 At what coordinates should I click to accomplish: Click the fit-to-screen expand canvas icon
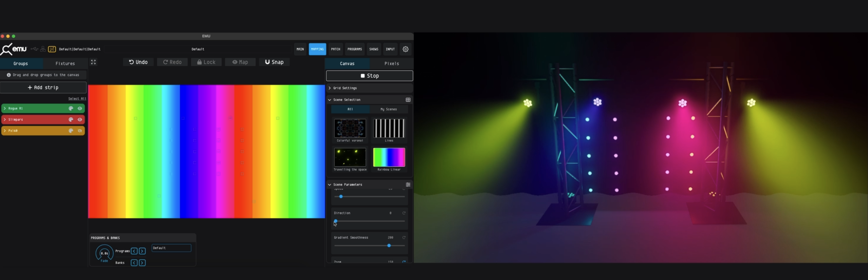pos(93,62)
